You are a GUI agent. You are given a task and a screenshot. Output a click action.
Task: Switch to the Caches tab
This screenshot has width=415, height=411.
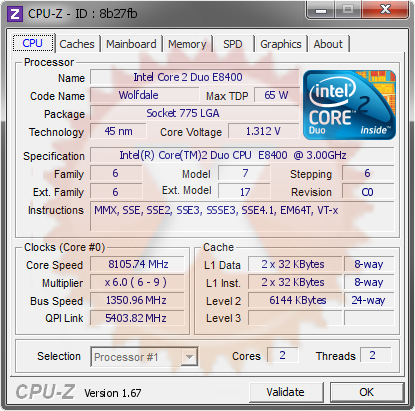(77, 44)
